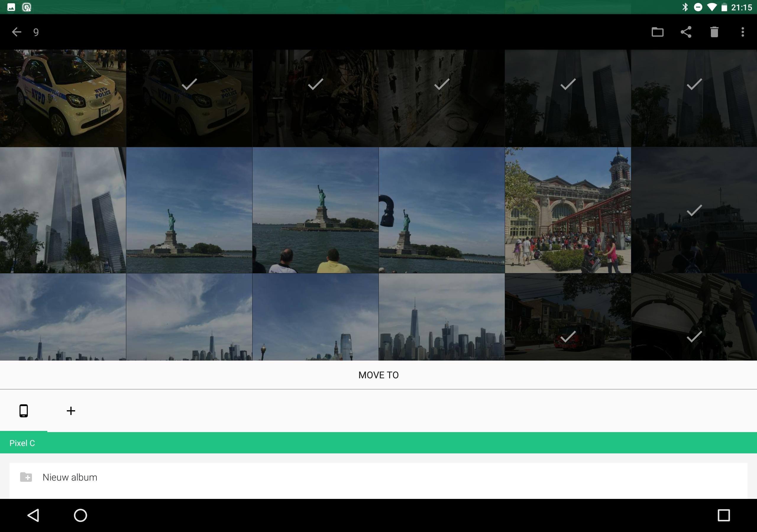Select the device storage tab icon
Image resolution: width=757 pixels, height=532 pixels.
pyautogui.click(x=23, y=411)
